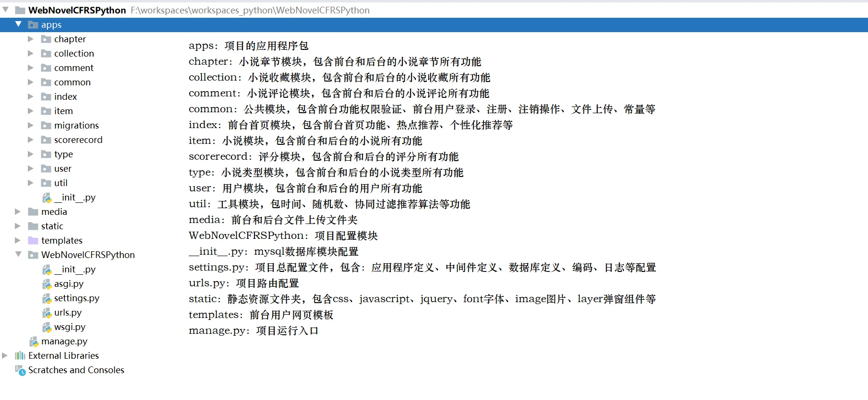
Task: Expand the chapter folder arrow
Action: click(31, 39)
